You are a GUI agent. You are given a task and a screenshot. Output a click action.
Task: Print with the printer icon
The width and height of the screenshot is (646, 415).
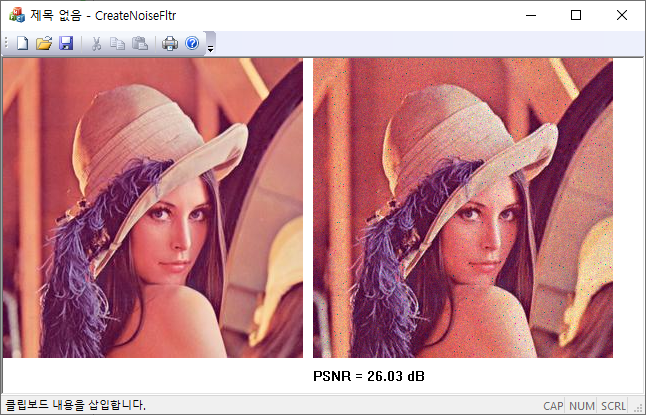tap(170, 43)
